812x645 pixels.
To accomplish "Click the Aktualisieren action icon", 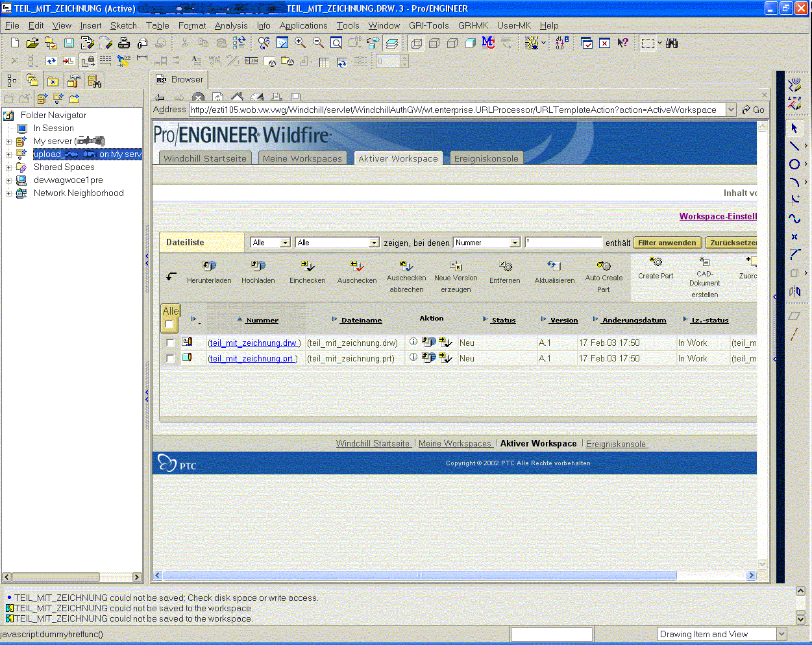I will point(554,265).
